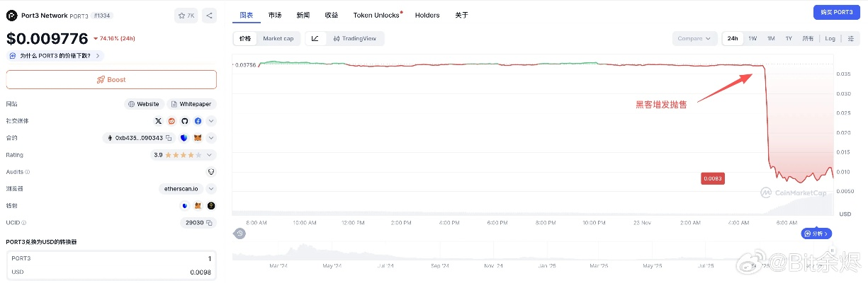Click the MetaMask fox icon in contract row

coord(198,138)
